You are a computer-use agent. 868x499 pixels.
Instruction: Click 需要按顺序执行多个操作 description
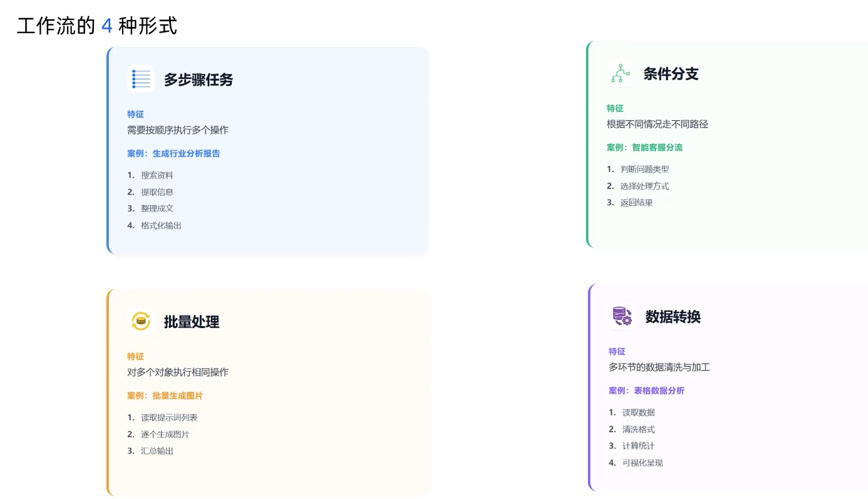pos(178,130)
